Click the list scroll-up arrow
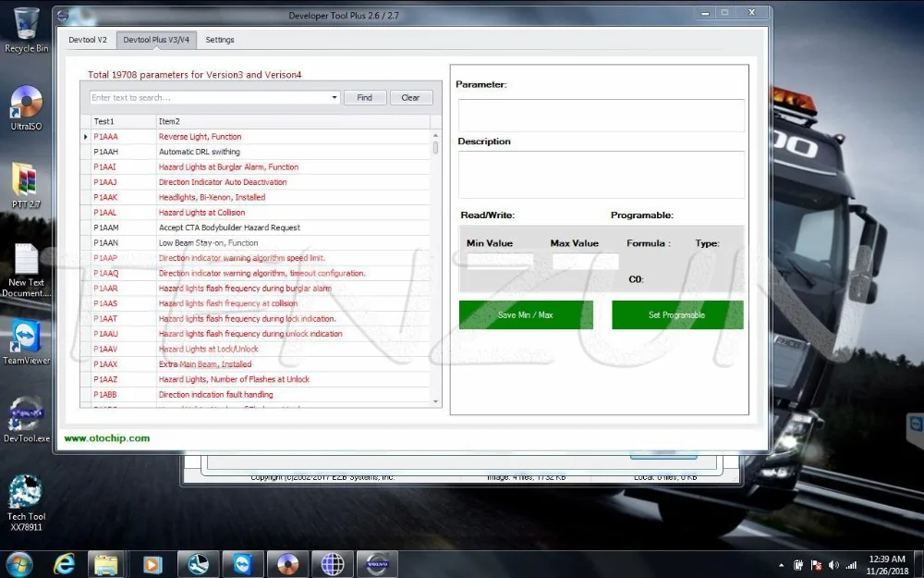Screen dimensions: 924x578 (x=435, y=135)
